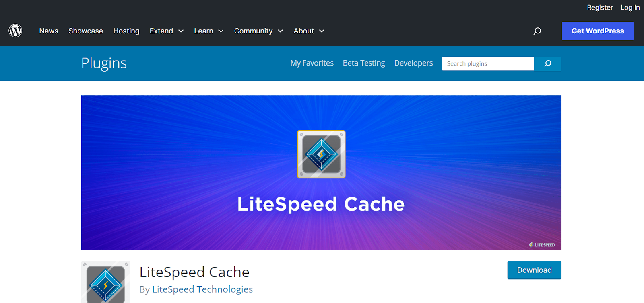Open the Extend menu item
Screen dimensions: 644x303
161,31
